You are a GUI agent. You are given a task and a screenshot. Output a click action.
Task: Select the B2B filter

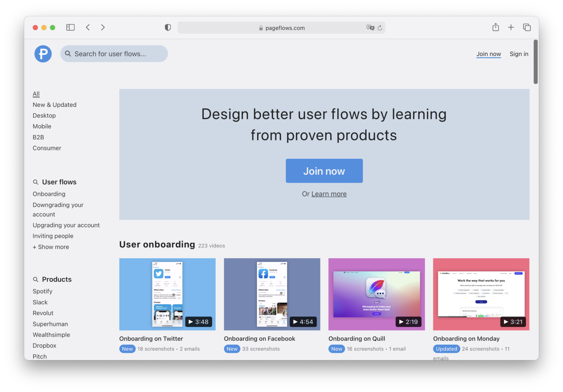38,137
